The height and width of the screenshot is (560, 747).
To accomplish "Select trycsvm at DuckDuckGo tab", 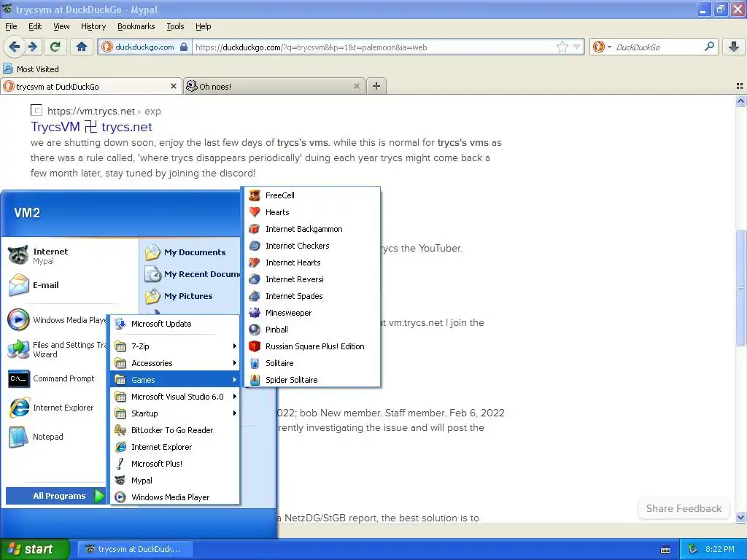I will (x=90, y=86).
